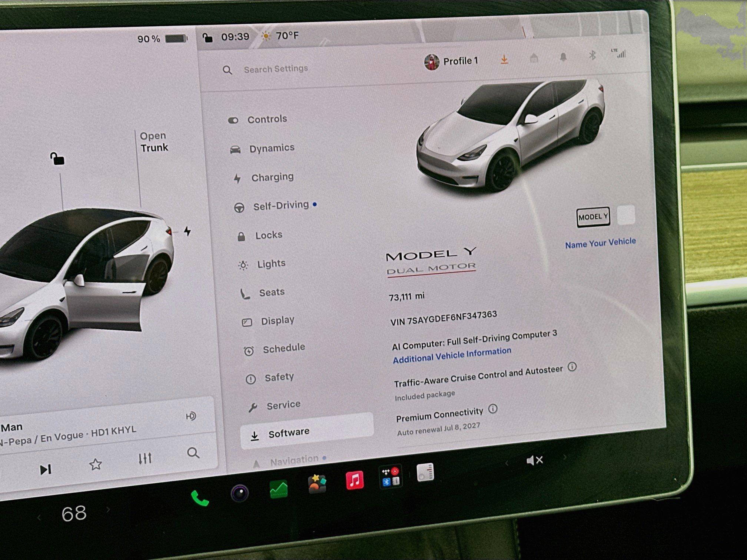Tap the orange software download icon
This screenshot has width=747, height=560.
(x=504, y=59)
